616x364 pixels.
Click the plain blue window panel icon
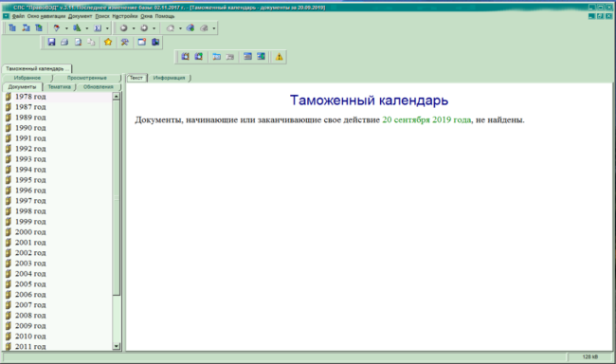[x=247, y=57]
